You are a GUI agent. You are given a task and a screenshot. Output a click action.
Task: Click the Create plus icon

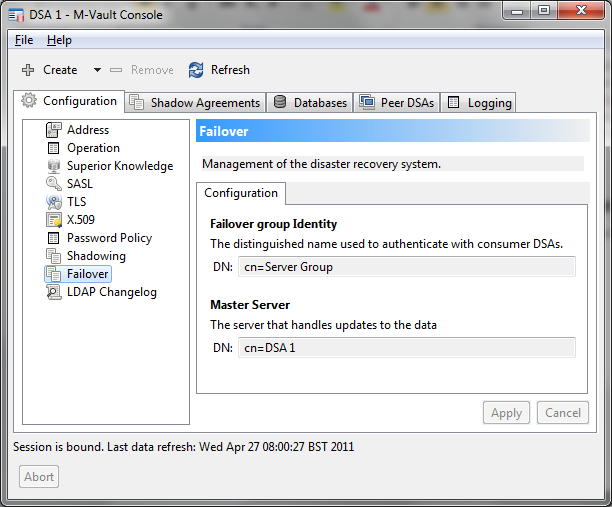click(x=28, y=70)
